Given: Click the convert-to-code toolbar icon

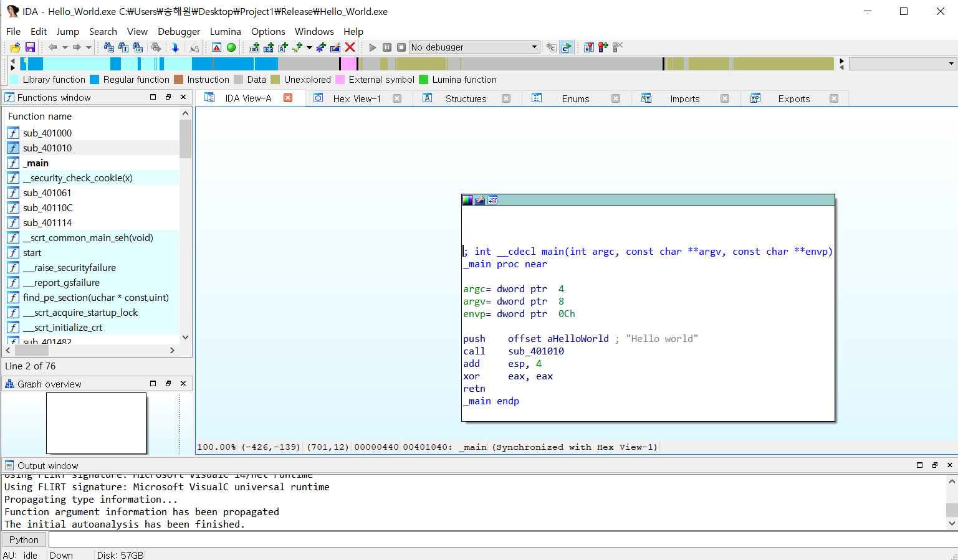Looking at the screenshot, I should (254, 47).
